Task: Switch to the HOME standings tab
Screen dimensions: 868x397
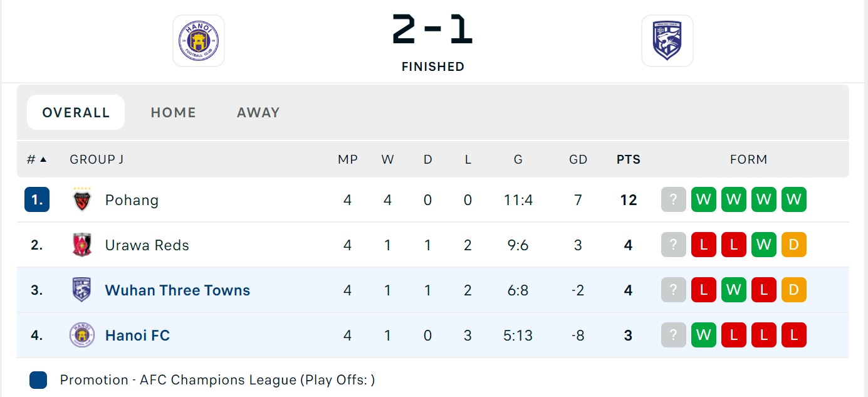Action: [x=174, y=112]
